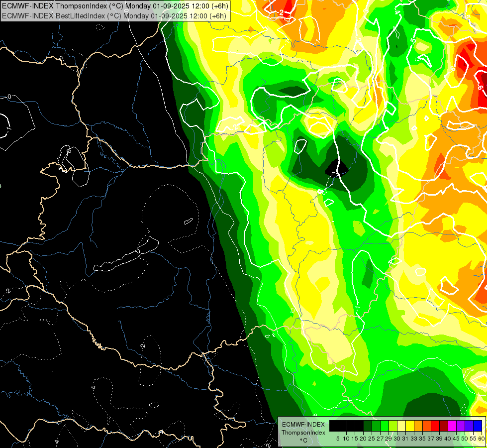Viewport: 487px width, 448px height.
Task: Select the violet 50–55 legend swatch
Action: (469, 426)
